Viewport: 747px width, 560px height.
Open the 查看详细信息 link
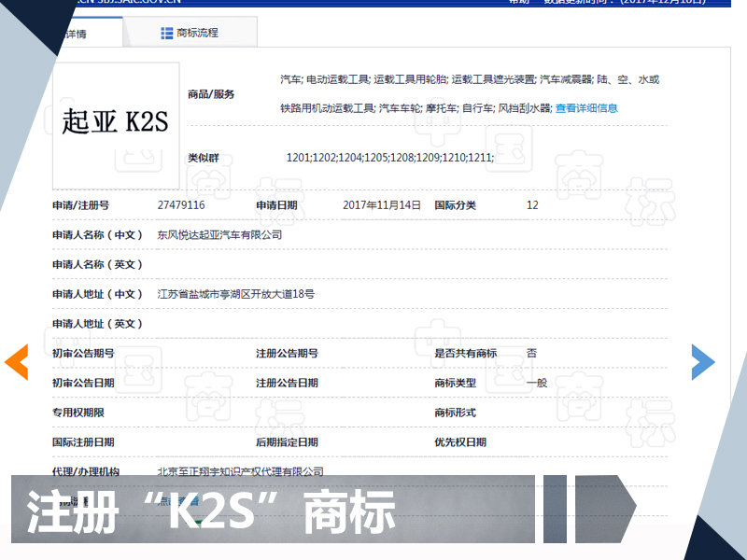(x=586, y=108)
